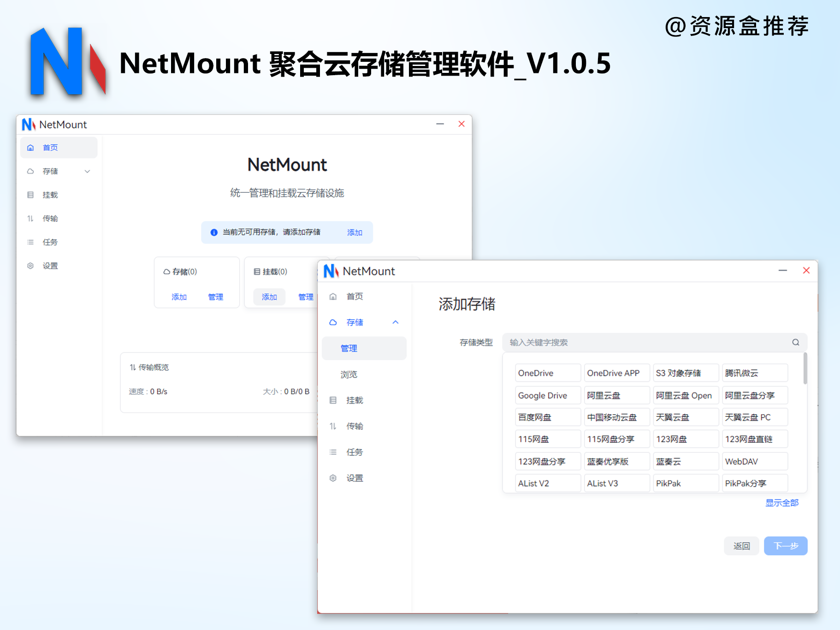Image resolution: width=840 pixels, height=630 pixels.
Task: Expand the 存储 menu chevron in back window
Action: (87, 171)
